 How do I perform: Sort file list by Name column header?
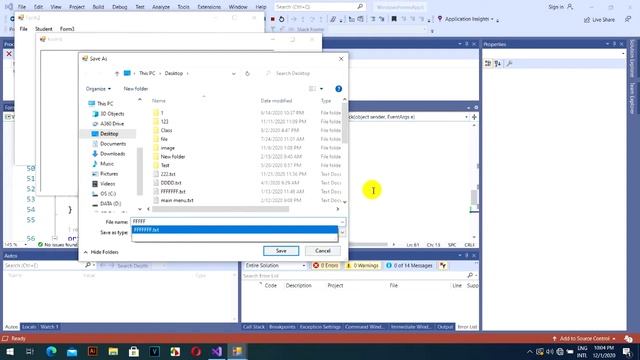pos(159,101)
